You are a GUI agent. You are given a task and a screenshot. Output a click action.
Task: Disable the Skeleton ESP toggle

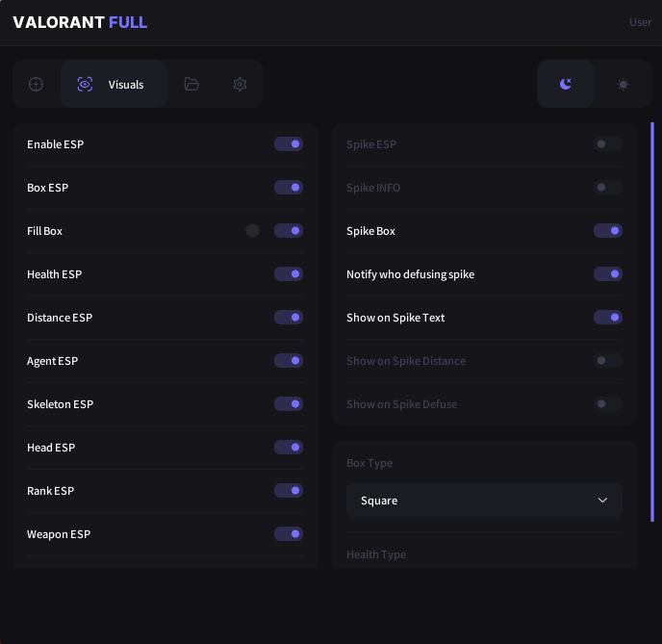pyautogui.click(x=289, y=404)
